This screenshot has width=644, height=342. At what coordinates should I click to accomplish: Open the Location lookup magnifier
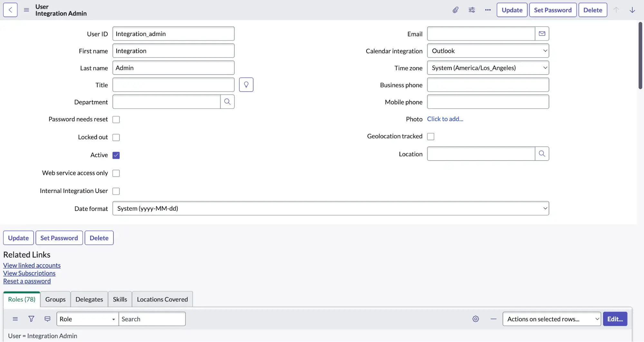click(x=542, y=154)
